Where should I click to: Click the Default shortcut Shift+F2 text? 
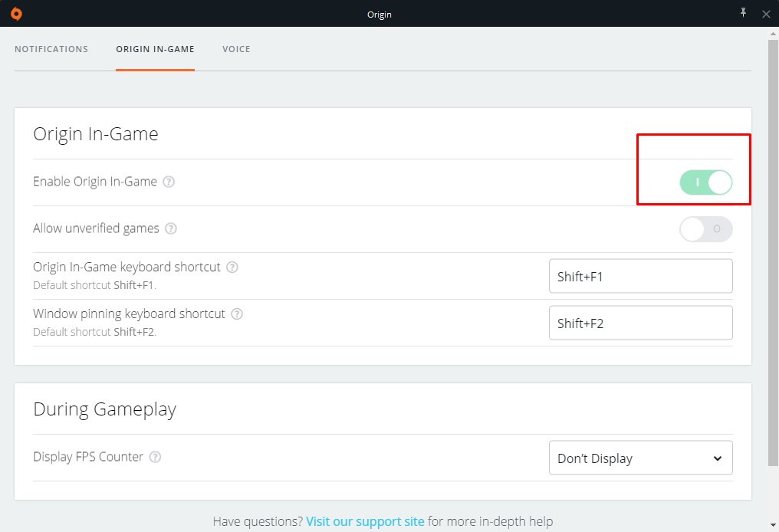(95, 332)
